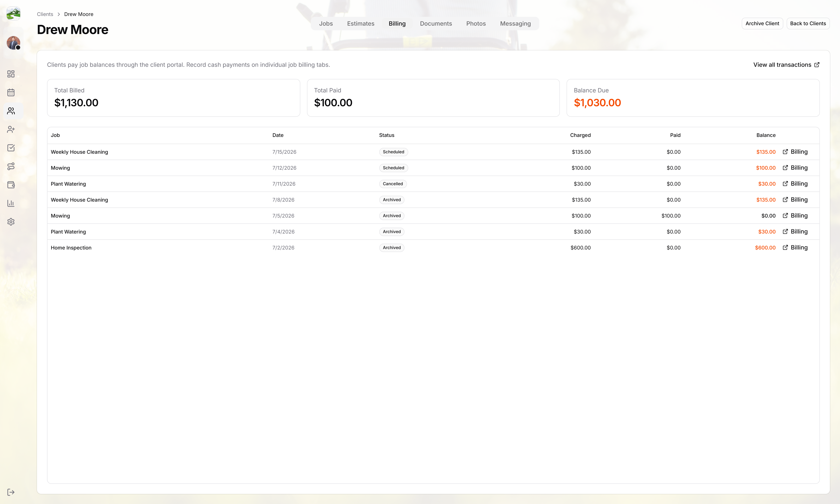Switch to the Documents tab
This screenshot has height=504, width=840.
(x=436, y=24)
